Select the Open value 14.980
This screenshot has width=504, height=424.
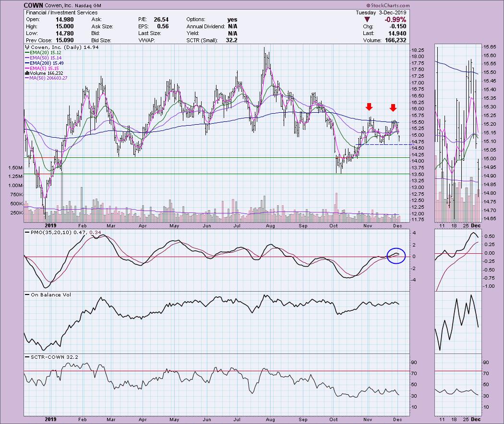pos(65,20)
